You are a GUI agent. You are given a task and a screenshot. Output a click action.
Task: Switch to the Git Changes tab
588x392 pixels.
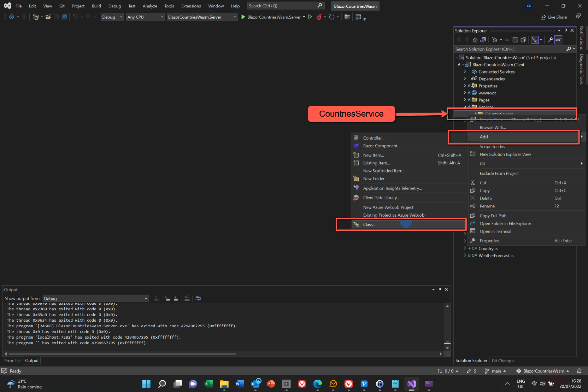[503, 361]
